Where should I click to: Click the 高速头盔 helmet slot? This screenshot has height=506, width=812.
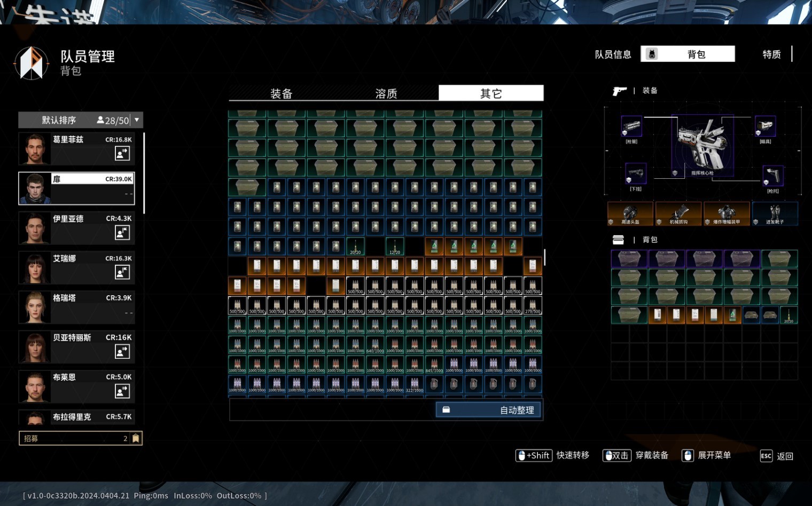coord(630,214)
